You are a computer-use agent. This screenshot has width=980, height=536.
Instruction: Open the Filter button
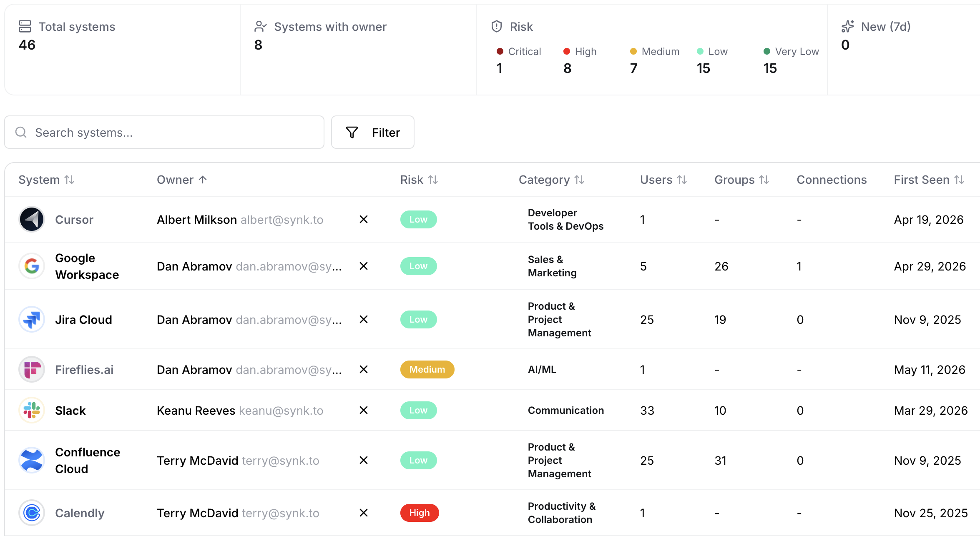(373, 132)
